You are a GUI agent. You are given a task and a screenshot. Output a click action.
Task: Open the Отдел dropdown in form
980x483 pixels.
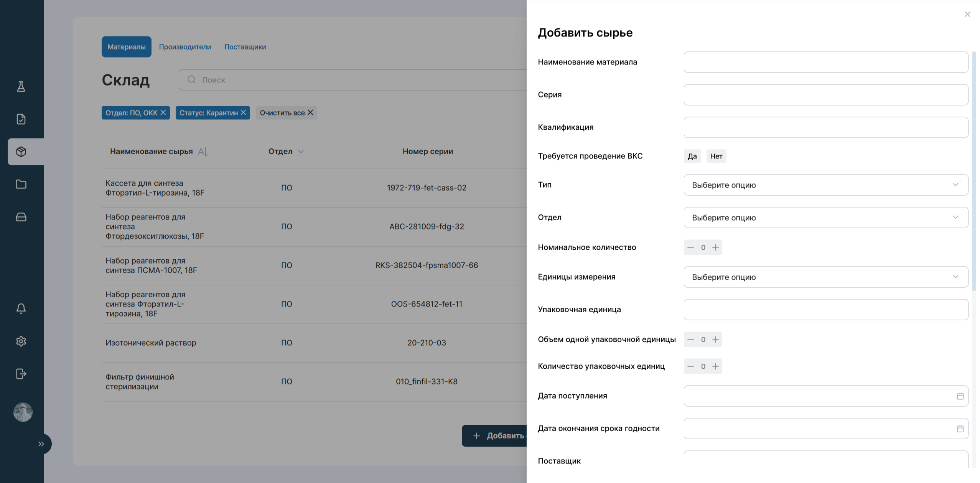click(x=826, y=218)
